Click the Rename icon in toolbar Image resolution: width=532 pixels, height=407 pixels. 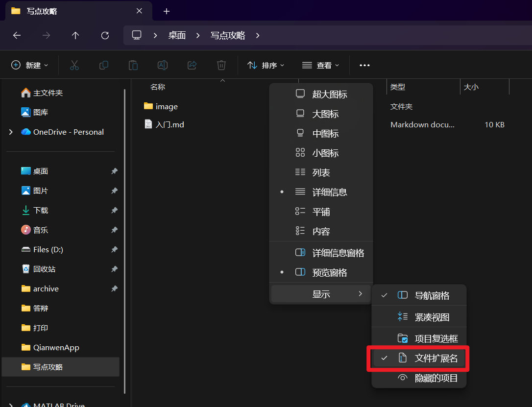pos(163,65)
